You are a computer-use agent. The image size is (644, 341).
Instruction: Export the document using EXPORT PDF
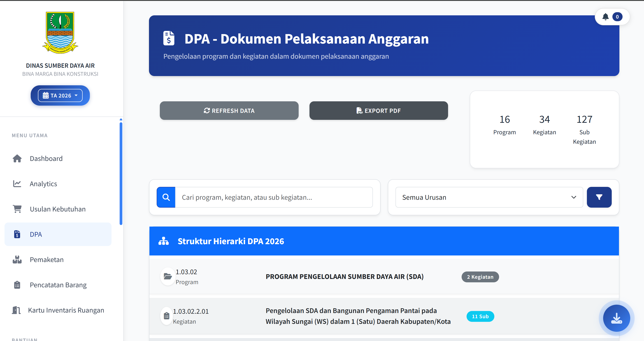(x=379, y=111)
